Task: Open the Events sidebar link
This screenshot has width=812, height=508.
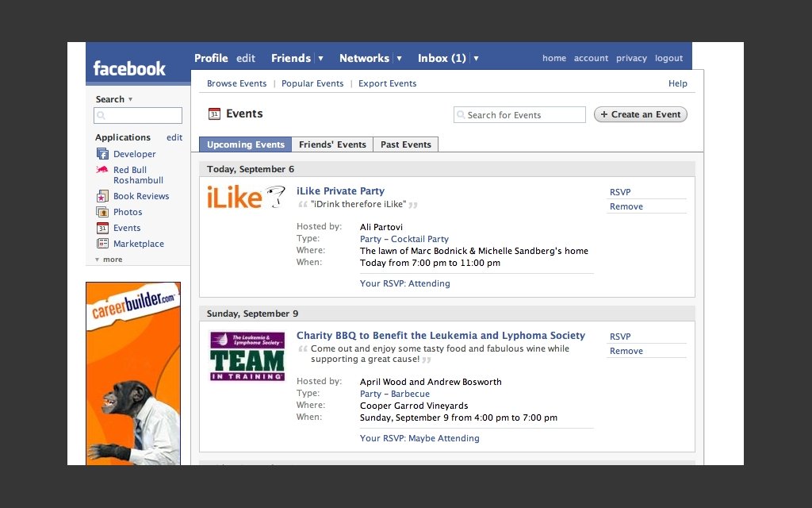Action: tap(127, 228)
